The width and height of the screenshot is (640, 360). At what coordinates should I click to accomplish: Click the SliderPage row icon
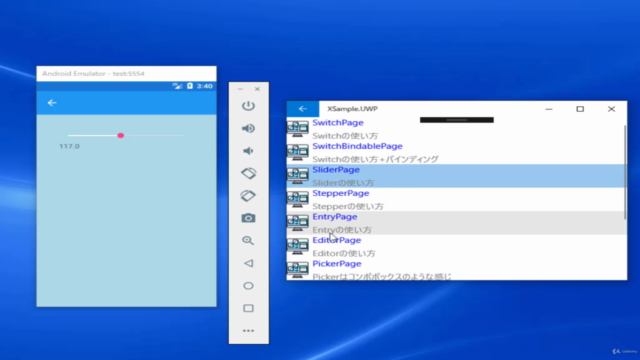point(298,176)
